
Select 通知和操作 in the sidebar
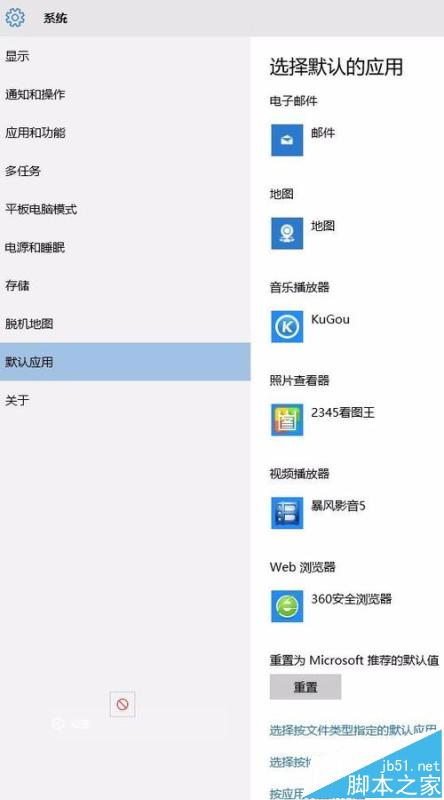pyautogui.click(x=125, y=94)
